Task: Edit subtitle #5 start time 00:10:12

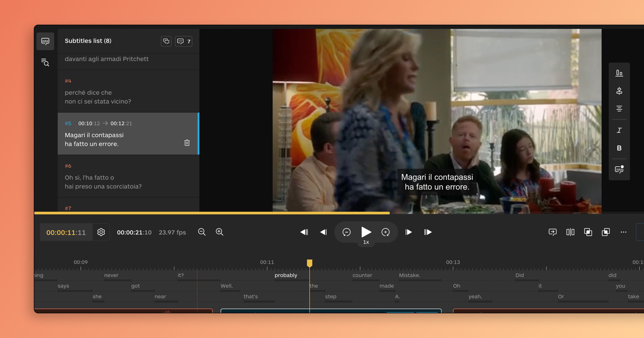Action: (89, 124)
